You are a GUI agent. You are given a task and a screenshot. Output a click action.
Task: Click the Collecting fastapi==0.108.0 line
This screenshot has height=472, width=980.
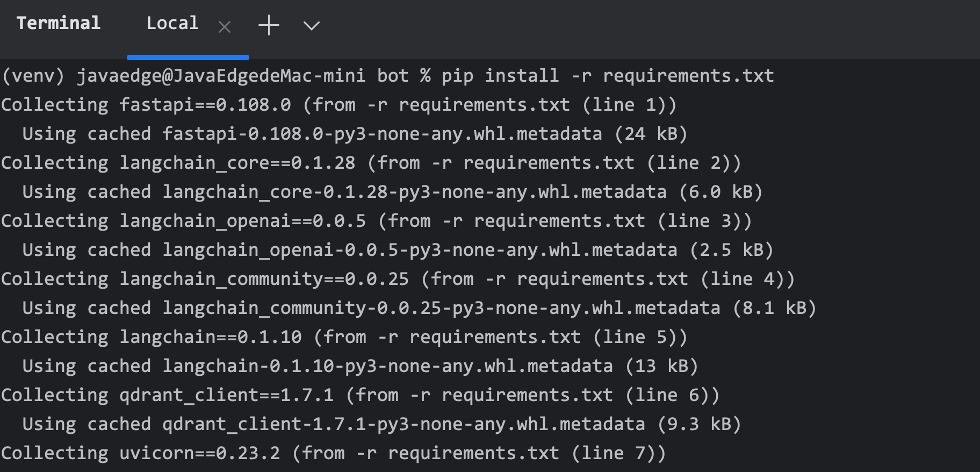coord(338,105)
